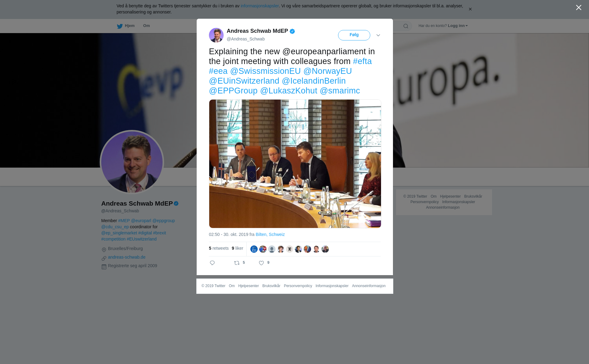The image size is (589, 364).
Task: Open Andreas Schwab's avatar in tweet header
Action: pos(216,35)
